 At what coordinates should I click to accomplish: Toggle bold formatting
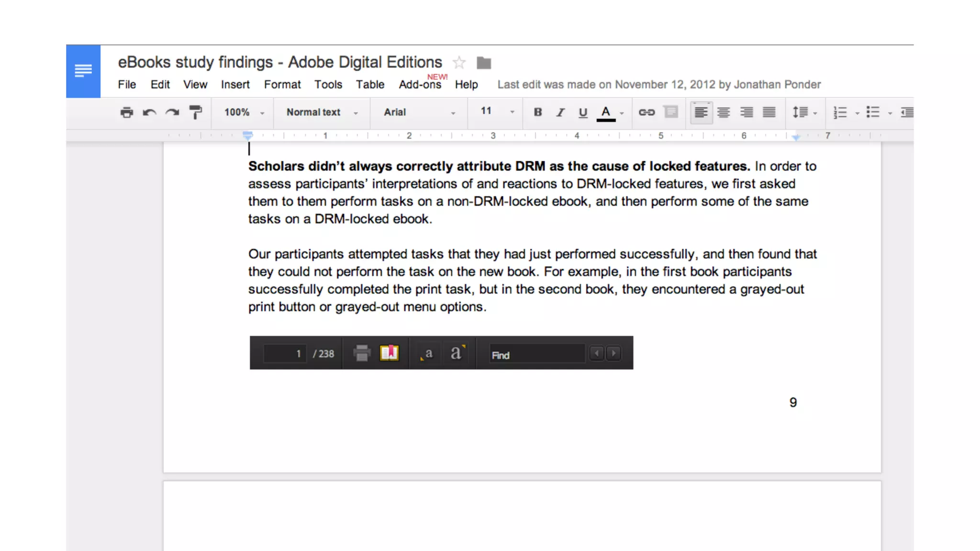pyautogui.click(x=538, y=112)
